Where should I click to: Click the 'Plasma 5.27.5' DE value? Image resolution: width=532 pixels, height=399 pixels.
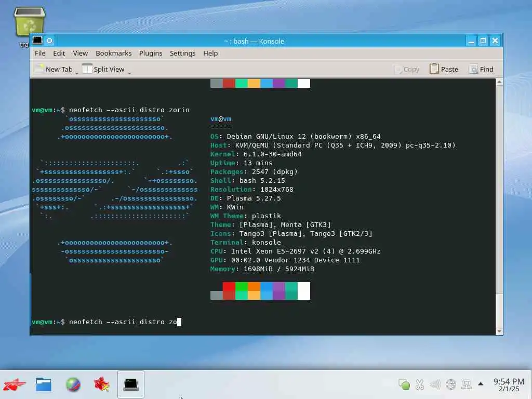254,198
